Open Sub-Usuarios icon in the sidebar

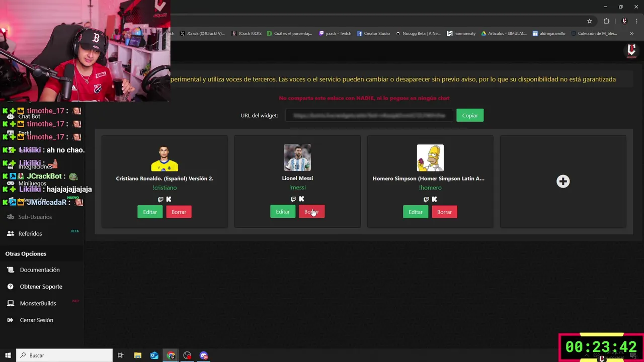click(x=10, y=217)
